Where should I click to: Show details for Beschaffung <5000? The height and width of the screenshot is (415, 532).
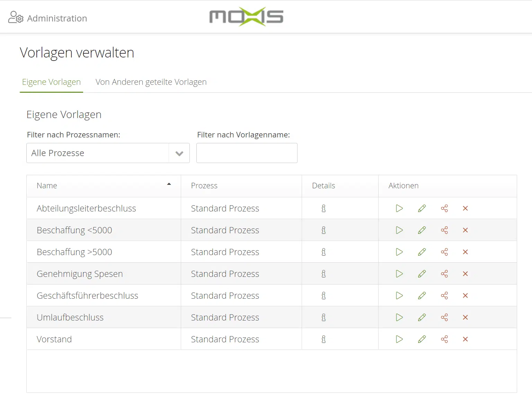pos(323,230)
